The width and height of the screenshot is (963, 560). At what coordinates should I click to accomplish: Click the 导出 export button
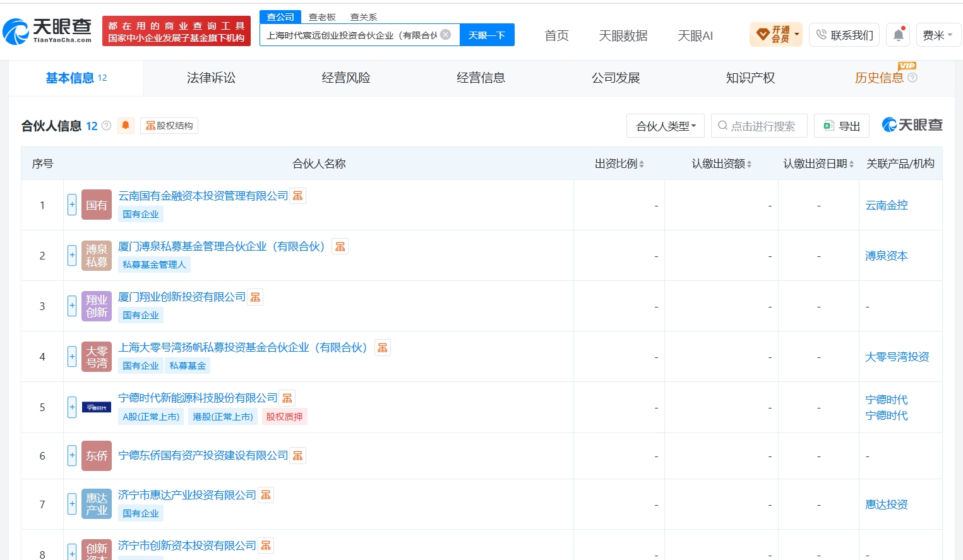pyautogui.click(x=842, y=126)
